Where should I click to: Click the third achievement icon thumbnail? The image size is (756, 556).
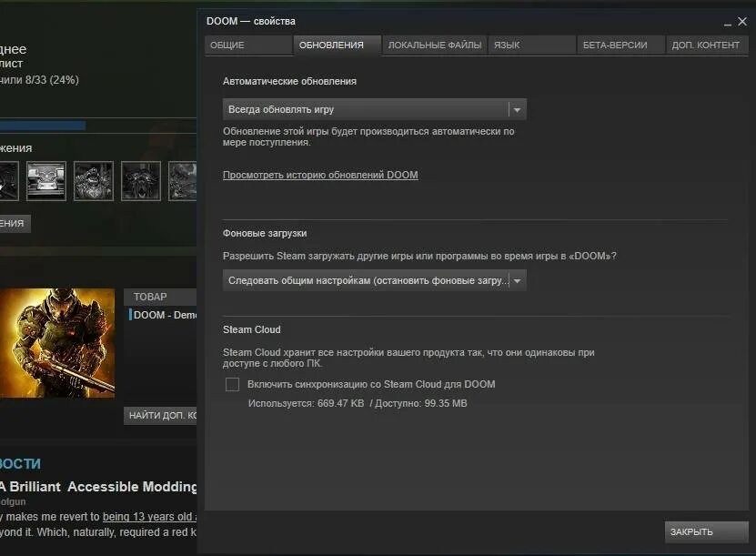pos(94,181)
